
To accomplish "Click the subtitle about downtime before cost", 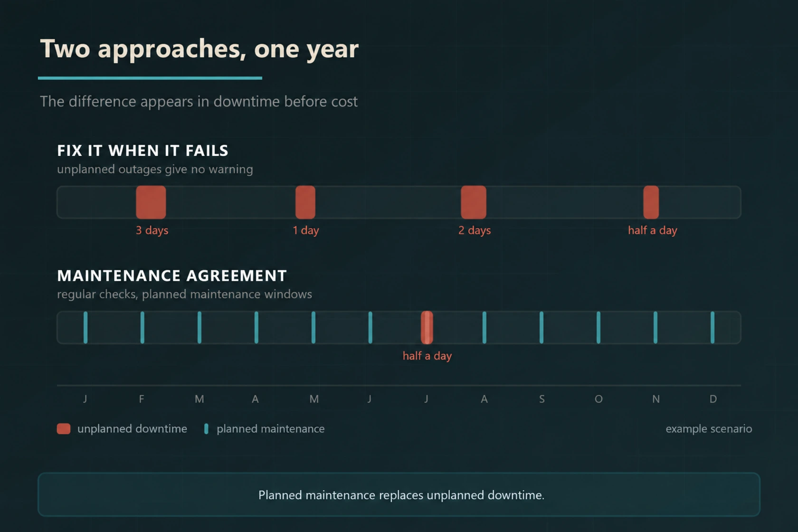I will click(199, 102).
